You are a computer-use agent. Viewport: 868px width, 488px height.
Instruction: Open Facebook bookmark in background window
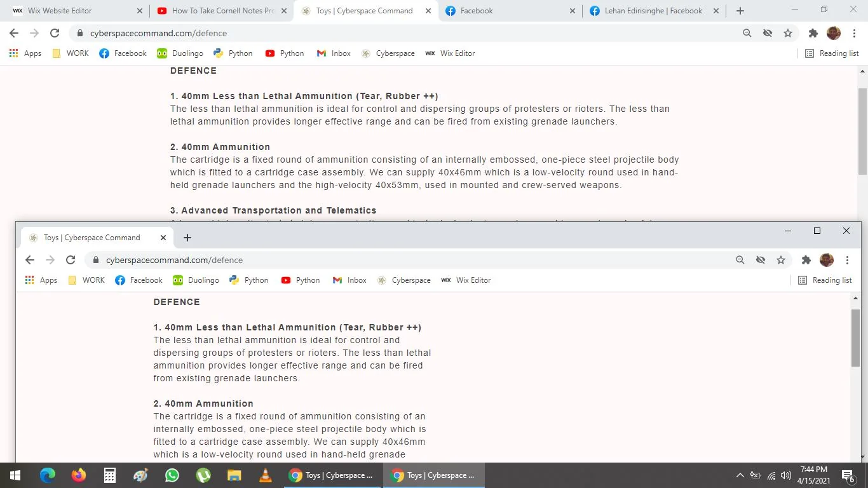[x=123, y=53]
